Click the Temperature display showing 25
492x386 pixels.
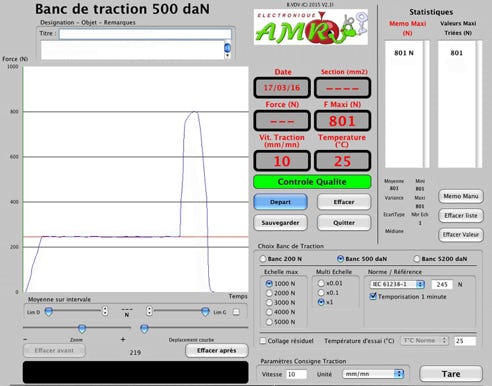pos(343,161)
